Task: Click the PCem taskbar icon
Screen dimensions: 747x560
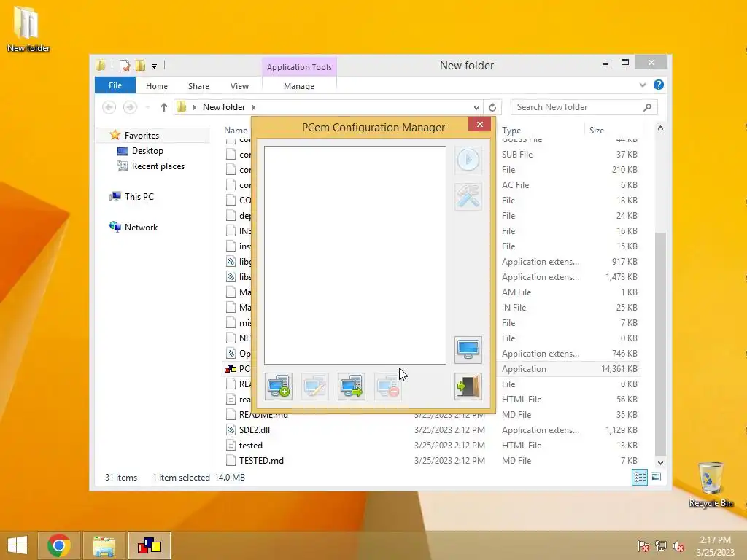Action: (150, 545)
